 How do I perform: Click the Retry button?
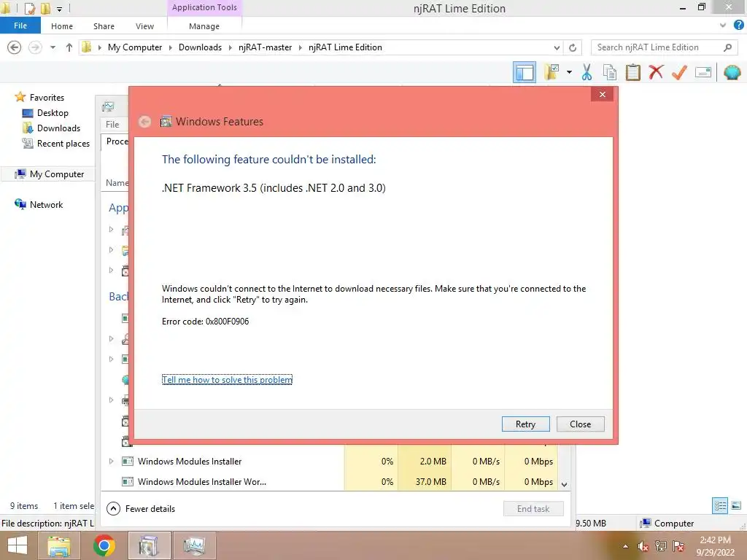[x=525, y=424]
